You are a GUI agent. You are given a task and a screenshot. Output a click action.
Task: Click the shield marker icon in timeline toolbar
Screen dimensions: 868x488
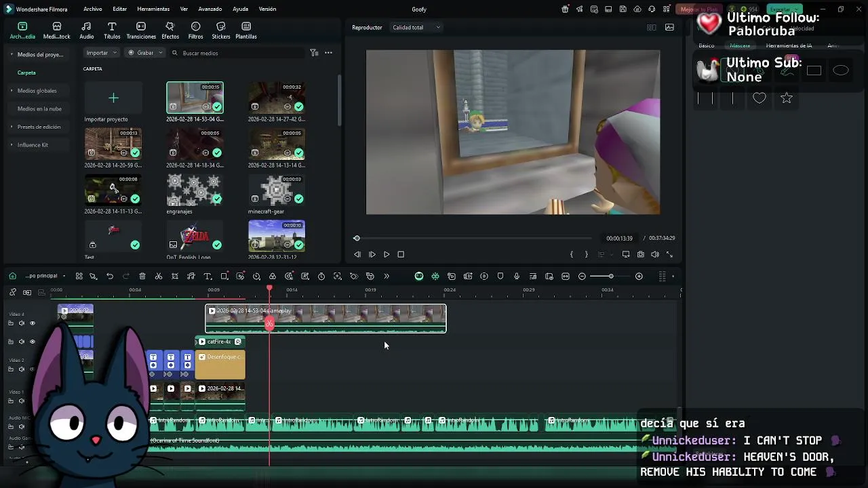click(500, 277)
